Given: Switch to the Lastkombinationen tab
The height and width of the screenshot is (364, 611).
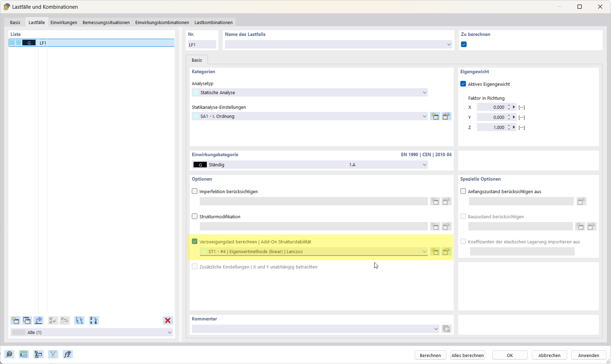Looking at the screenshot, I should [213, 23].
